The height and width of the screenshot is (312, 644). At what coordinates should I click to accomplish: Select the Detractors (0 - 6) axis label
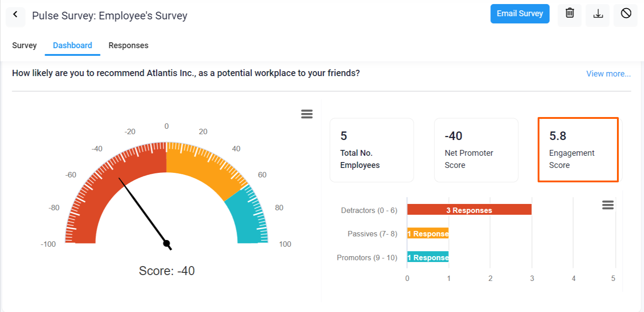(369, 210)
